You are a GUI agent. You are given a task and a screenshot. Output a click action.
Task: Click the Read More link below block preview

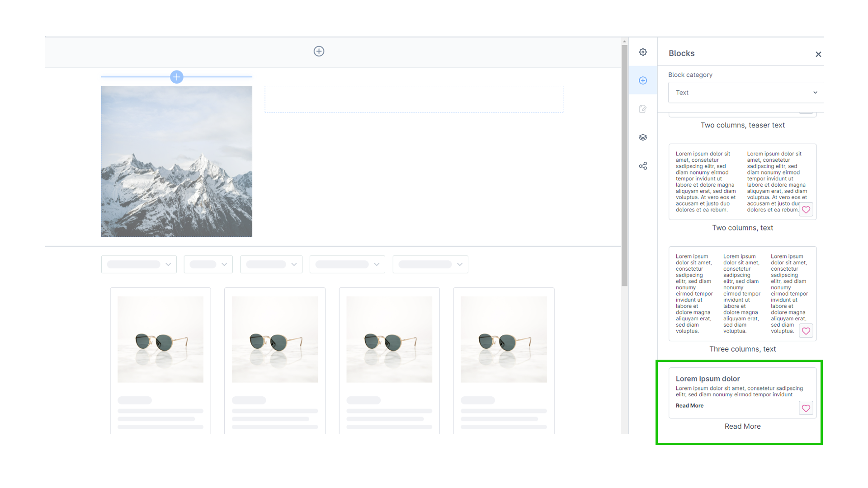(742, 426)
